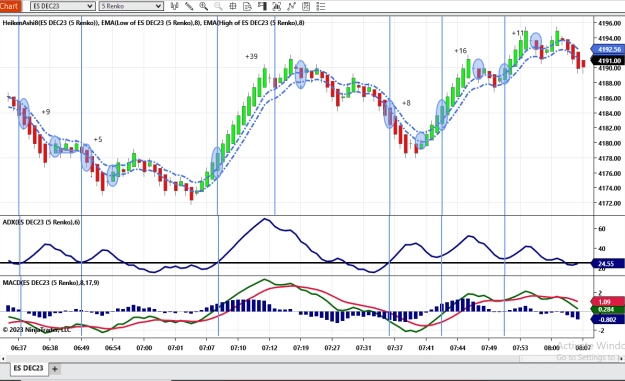625x381 pixels.
Task: Click the 4191.00 current price marker
Action: tap(609, 61)
